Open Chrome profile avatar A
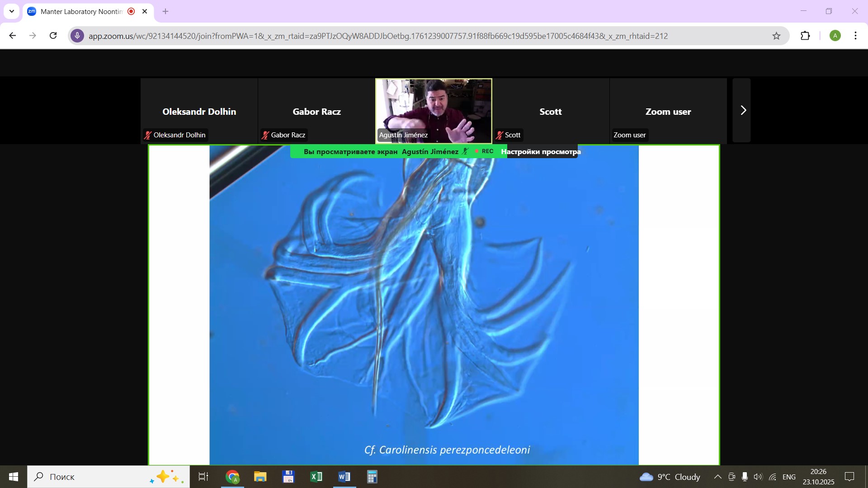Screen dimensions: 868x488 835,36
